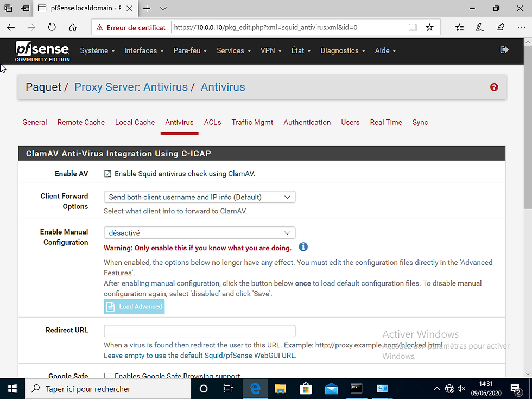Click the browser address bar URL
Viewport: 532px width, 399px height.
(x=265, y=28)
